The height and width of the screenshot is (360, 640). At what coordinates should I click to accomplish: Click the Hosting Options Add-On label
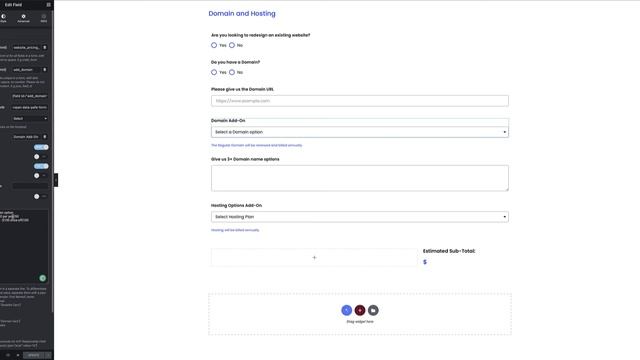[236, 205]
